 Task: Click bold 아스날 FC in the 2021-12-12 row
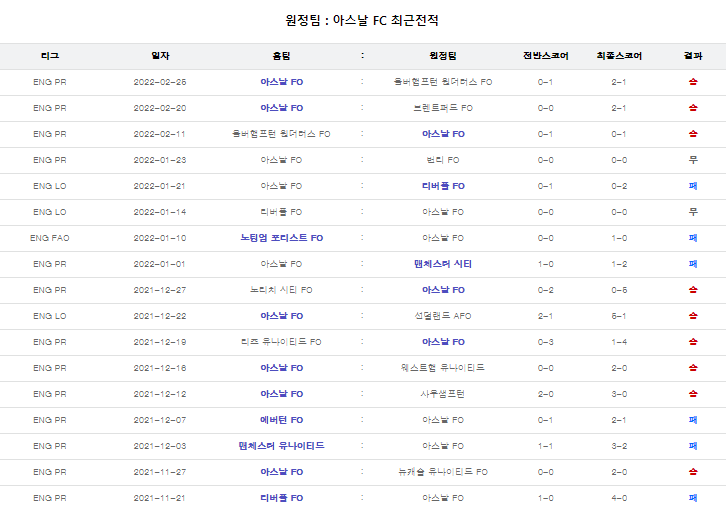click(281, 394)
